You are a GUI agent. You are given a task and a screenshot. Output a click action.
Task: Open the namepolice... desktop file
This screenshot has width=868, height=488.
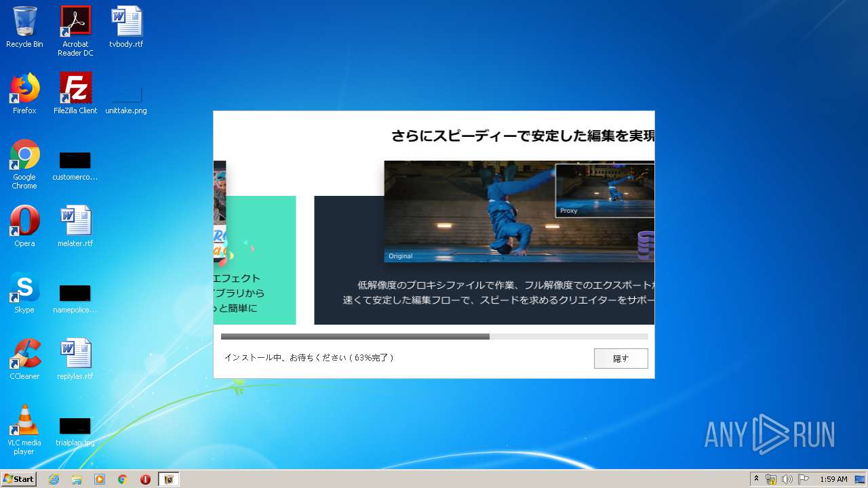(x=75, y=299)
